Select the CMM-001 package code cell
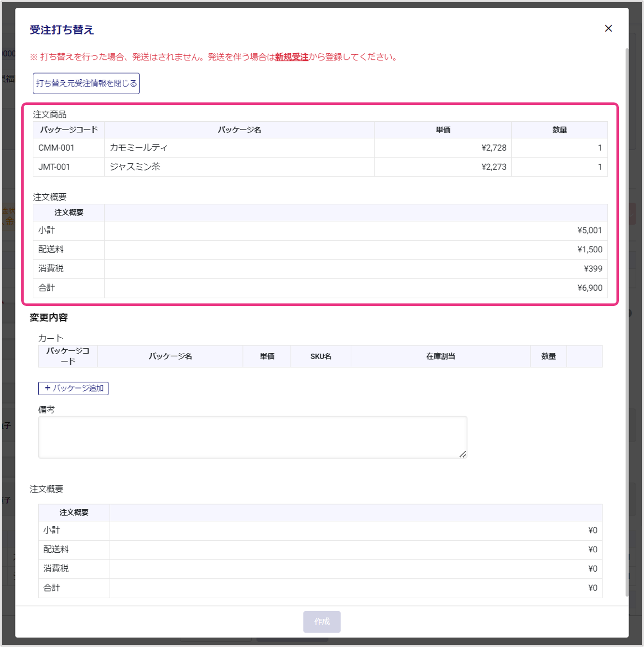This screenshot has height=647, width=644. click(x=57, y=148)
